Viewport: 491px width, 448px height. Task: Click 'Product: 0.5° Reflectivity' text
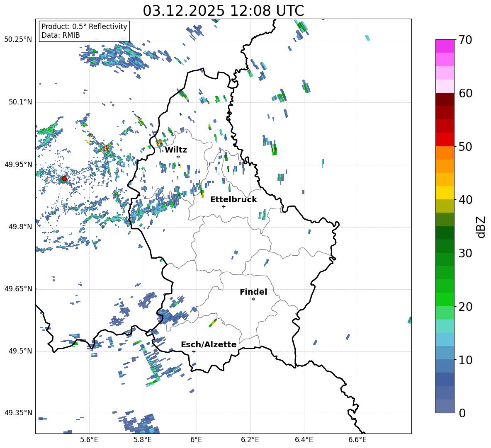pos(84,27)
